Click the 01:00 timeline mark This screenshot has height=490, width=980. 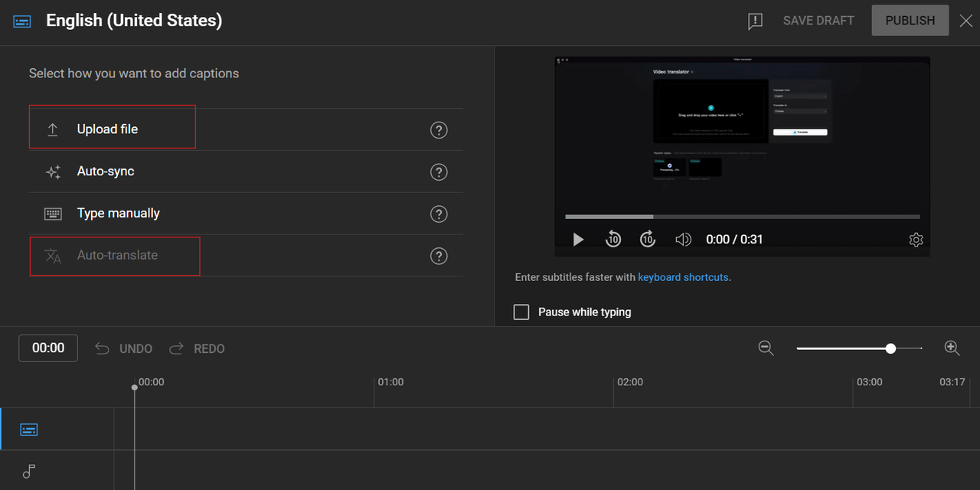coord(390,381)
